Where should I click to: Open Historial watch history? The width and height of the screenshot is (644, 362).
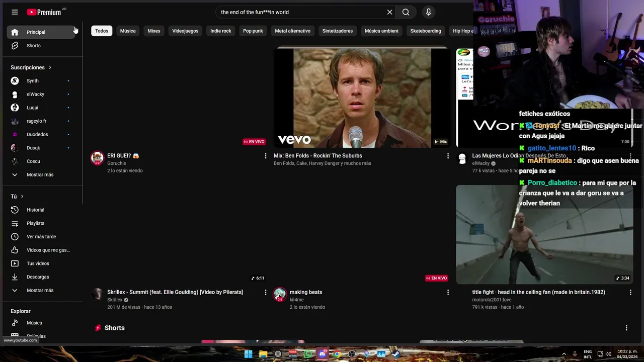pyautogui.click(x=41, y=210)
